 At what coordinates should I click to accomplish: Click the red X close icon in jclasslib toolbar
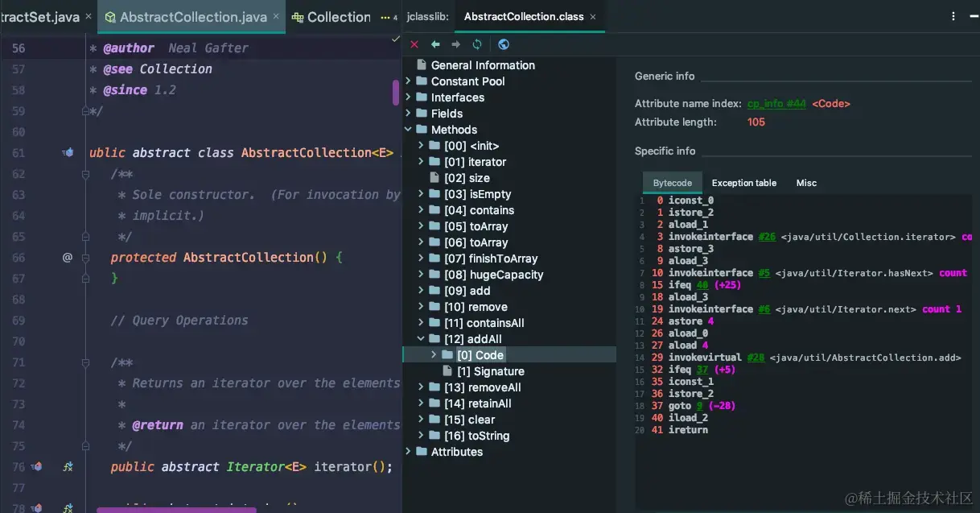click(414, 44)
